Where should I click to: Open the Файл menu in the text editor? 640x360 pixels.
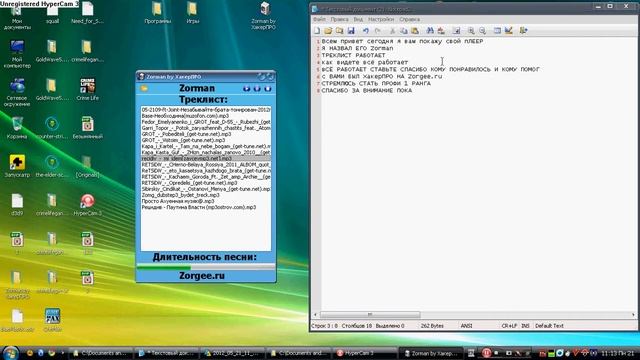319,19
